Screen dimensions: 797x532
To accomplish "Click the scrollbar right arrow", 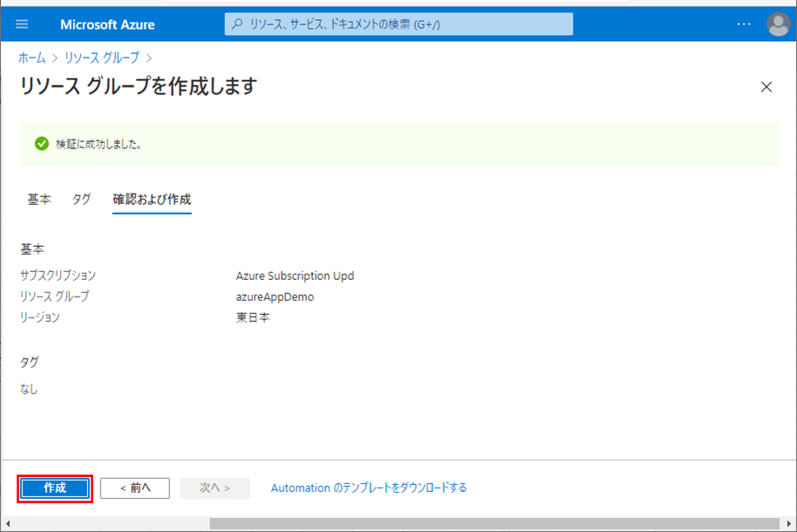I will point(788,524).
